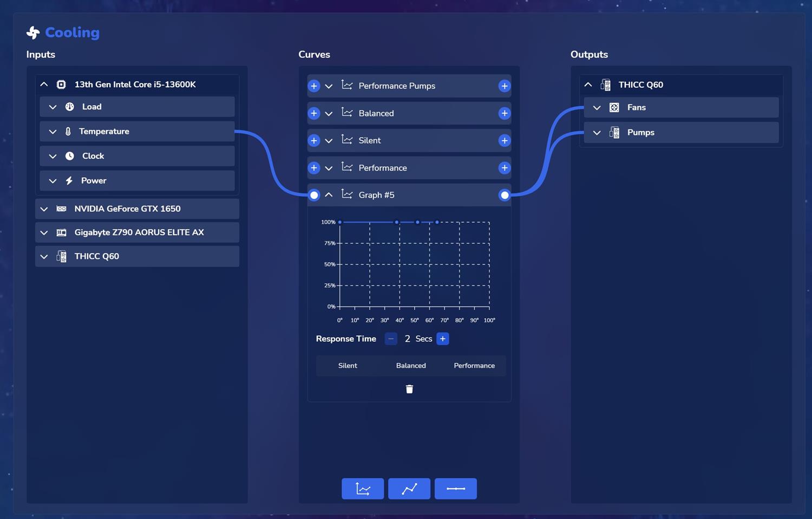The height and width of the screenshot is (519, 812).
Task: Click the output plus on Balanced curve
Action: [505, 113]
